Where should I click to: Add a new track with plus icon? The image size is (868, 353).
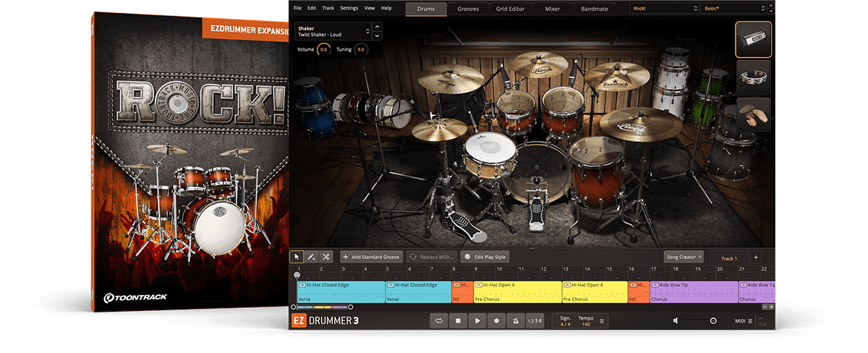pos(756,257)
